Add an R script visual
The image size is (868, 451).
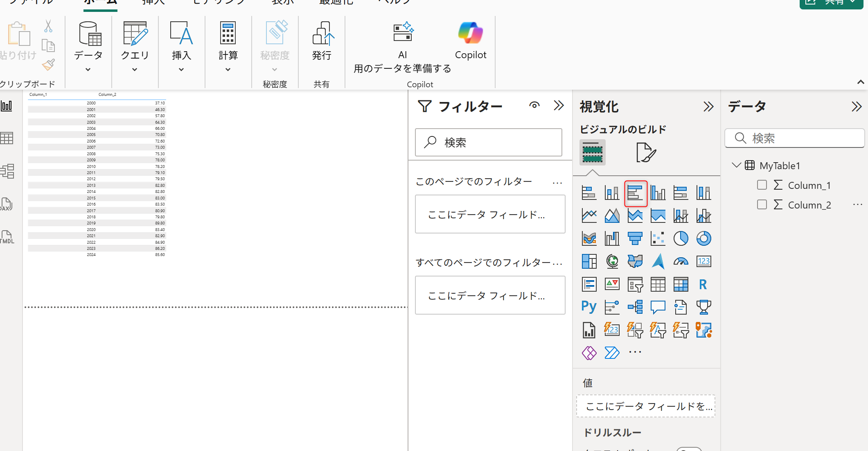(x=703, y=284)
